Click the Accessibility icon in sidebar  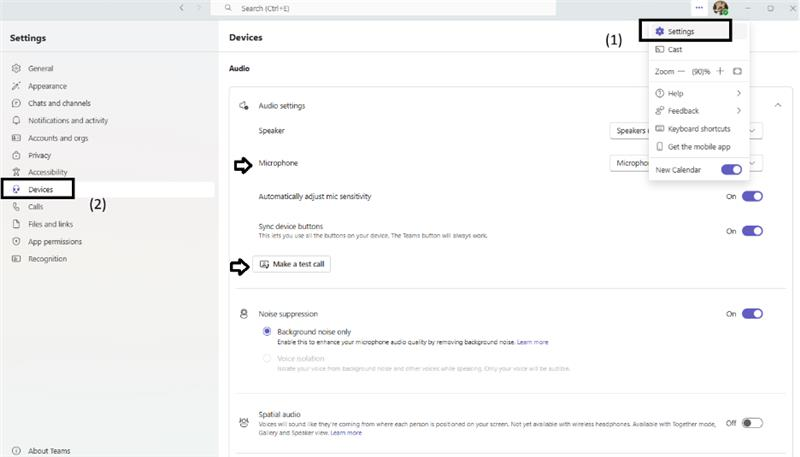click(x=16, y=172)
